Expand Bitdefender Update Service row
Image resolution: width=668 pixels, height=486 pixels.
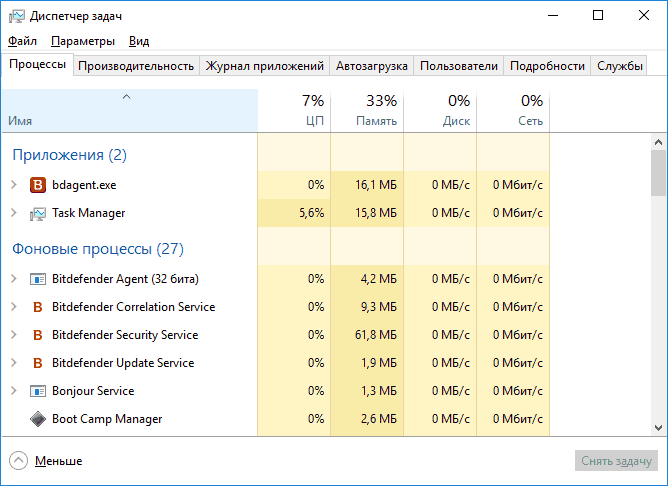(x=14, y=363)
